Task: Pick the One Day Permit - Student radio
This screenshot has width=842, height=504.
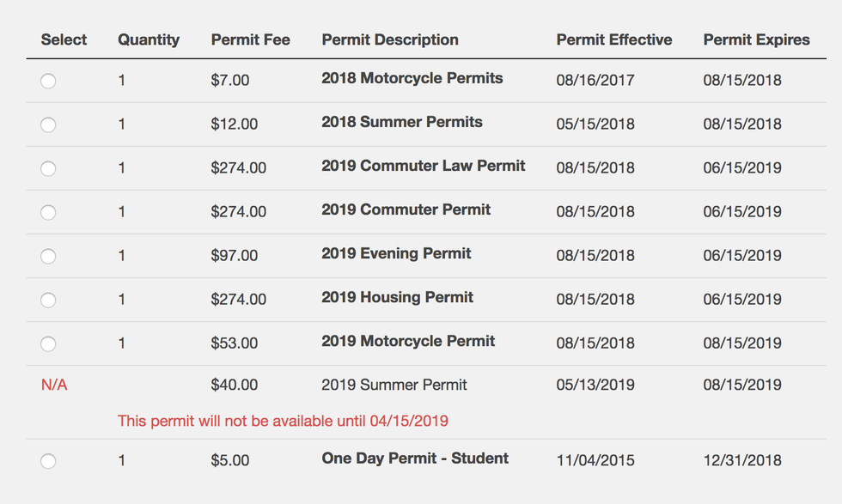Action: (48, 461)
